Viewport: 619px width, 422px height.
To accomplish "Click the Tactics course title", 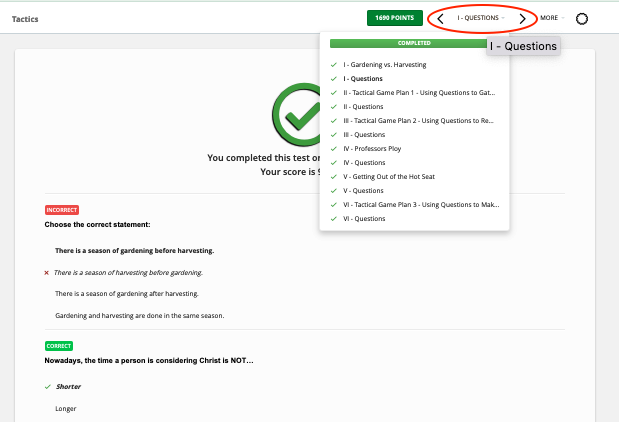I will tap(25, 18).
